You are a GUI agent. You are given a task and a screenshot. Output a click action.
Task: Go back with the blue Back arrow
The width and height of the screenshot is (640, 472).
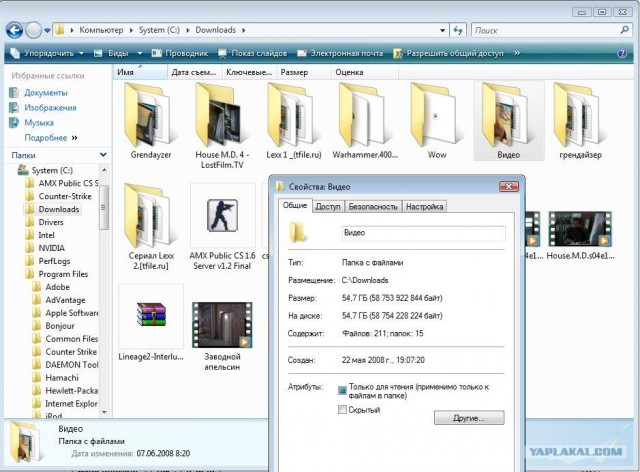[14, 30]
